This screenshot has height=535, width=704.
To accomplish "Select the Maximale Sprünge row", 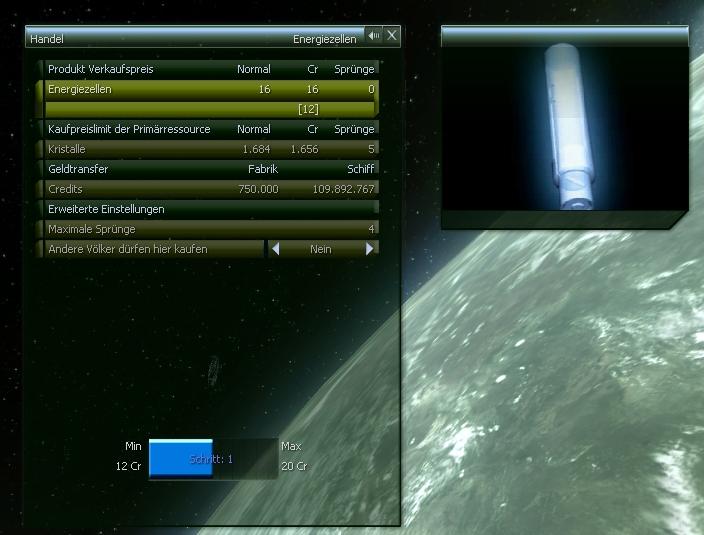I will [210, 229].
